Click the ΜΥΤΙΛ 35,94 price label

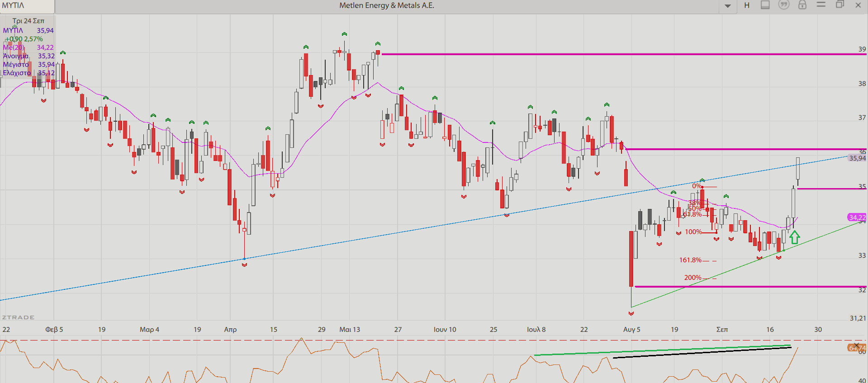coord(28,31)
